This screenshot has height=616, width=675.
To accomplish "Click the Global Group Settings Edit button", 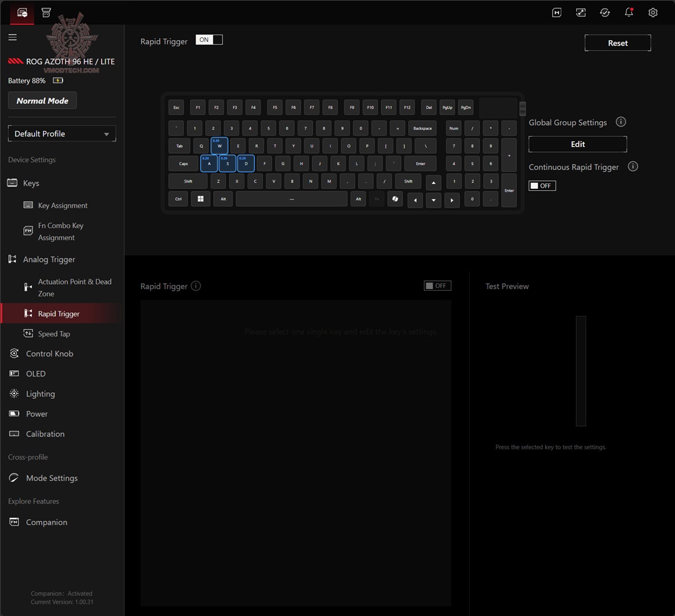I will tap(577, 144).
